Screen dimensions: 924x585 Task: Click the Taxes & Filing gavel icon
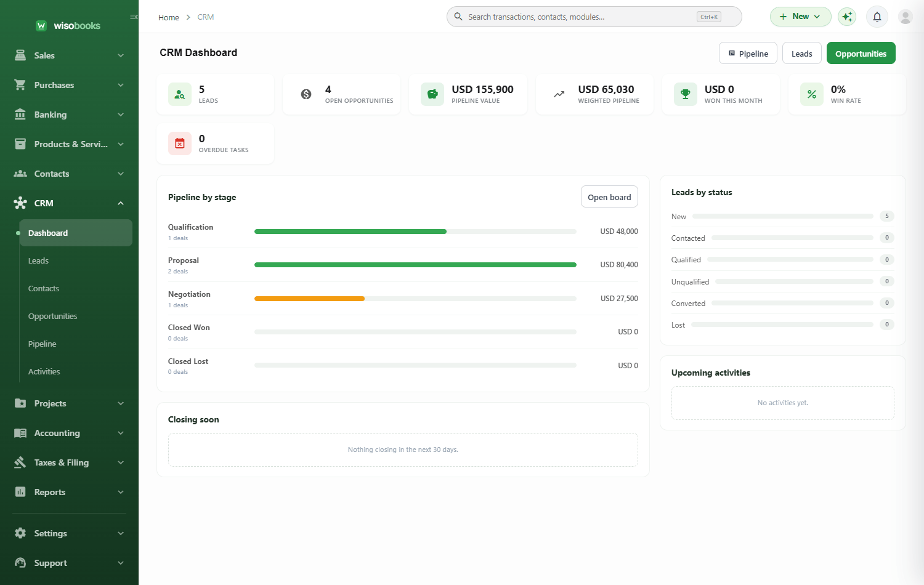tap(20, 462)
